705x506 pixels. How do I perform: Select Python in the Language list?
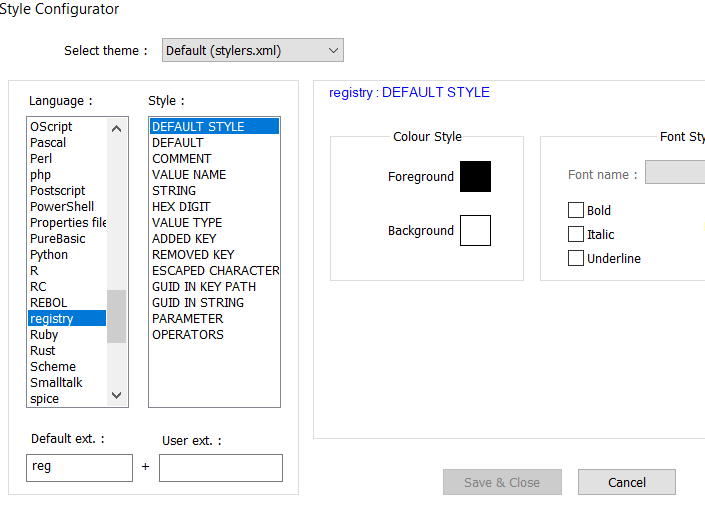coord(49,254)
